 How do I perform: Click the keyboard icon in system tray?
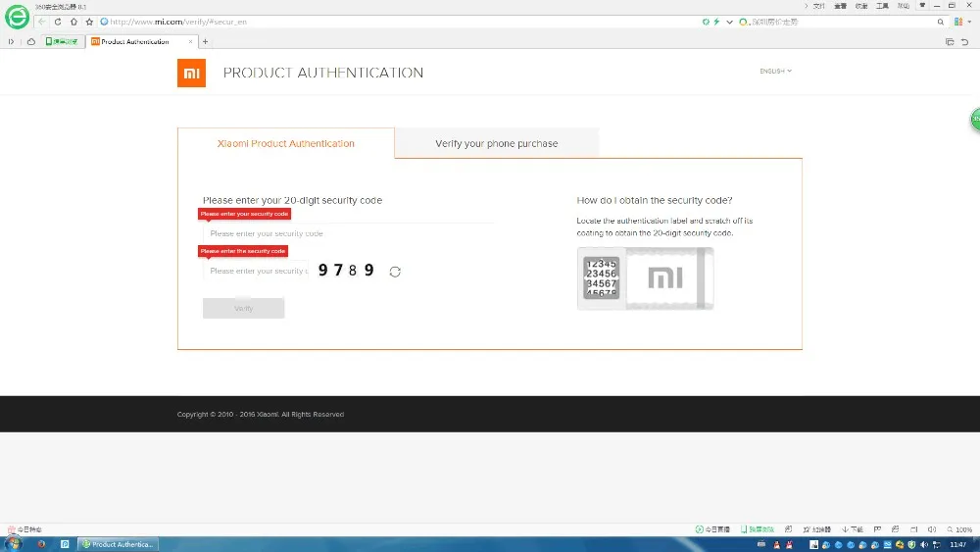[761, 544]
